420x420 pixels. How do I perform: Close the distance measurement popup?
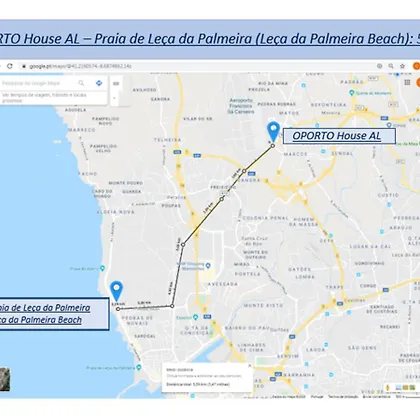(x=250, y=366)
